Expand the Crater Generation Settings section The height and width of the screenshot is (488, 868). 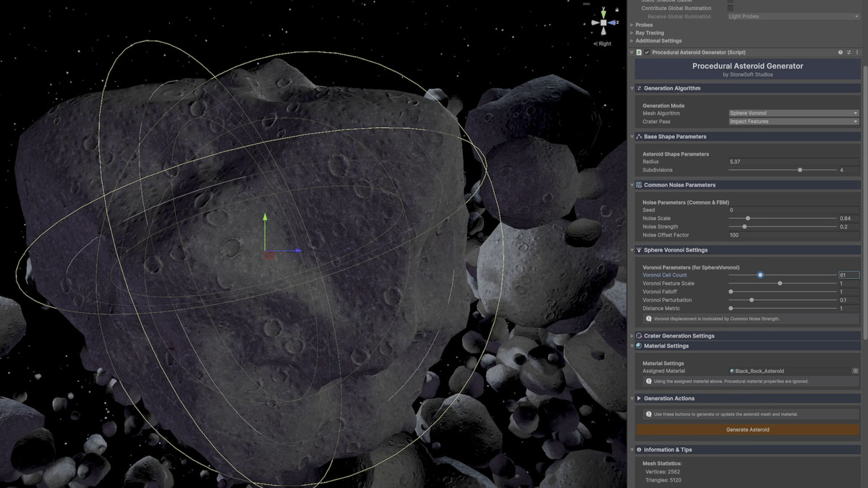click(x=631, y=336)
